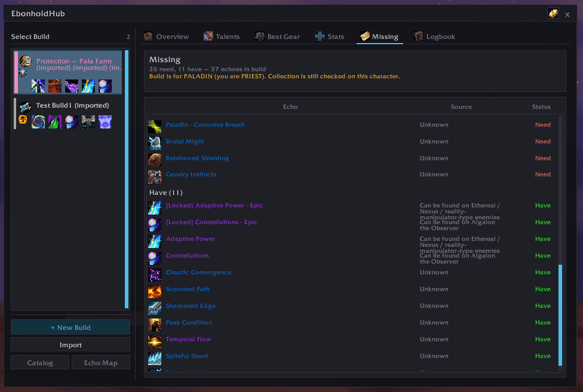Click the Reinforced Shielding echo link
The width and height of the screenshot is (583, 392).
tap(198, 158)
